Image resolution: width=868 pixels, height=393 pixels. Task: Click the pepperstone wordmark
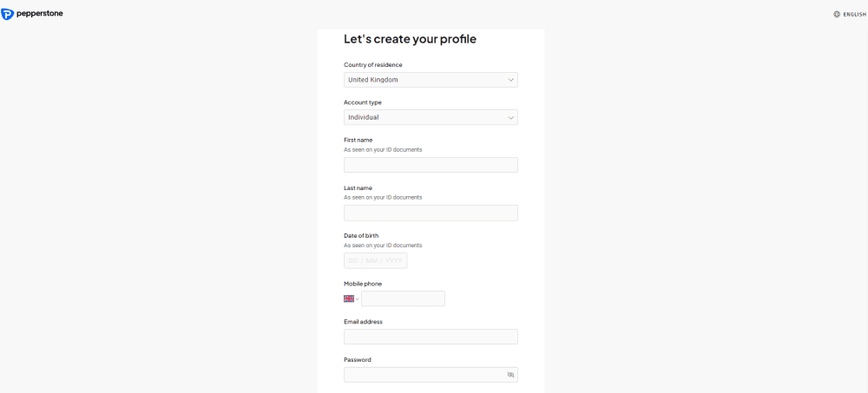tap(39, 13)
